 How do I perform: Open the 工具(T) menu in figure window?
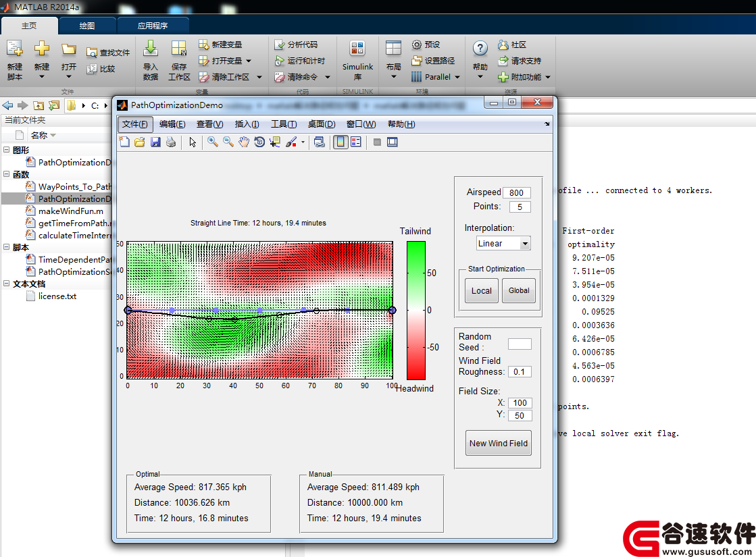coord(284,124)
